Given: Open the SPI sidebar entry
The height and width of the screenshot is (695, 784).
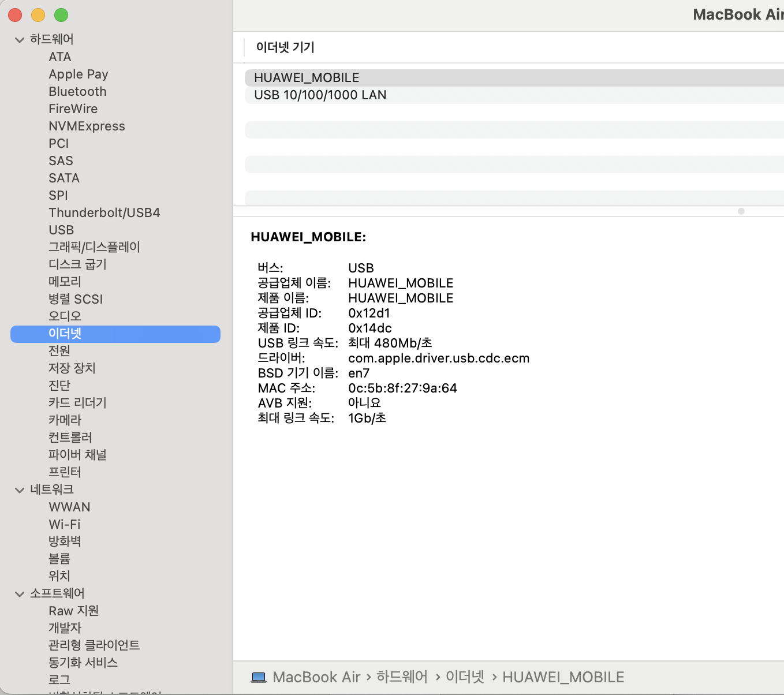Looking at the screenshot, I should (58, 196).
